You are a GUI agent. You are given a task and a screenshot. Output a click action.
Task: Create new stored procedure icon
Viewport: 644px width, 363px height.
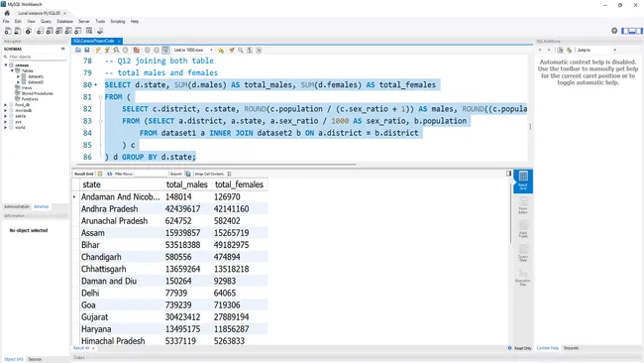click(68, 31)
